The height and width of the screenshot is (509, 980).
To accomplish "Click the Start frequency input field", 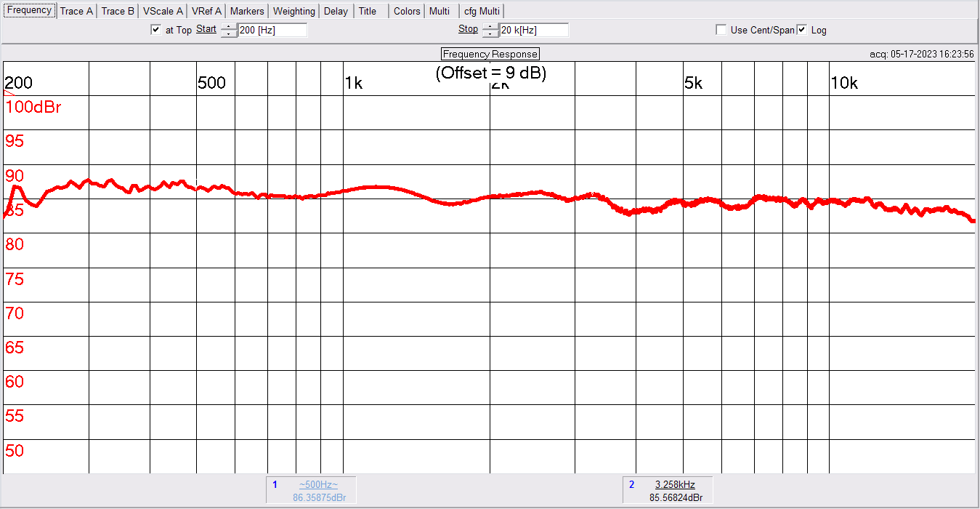I will (272, 30).
